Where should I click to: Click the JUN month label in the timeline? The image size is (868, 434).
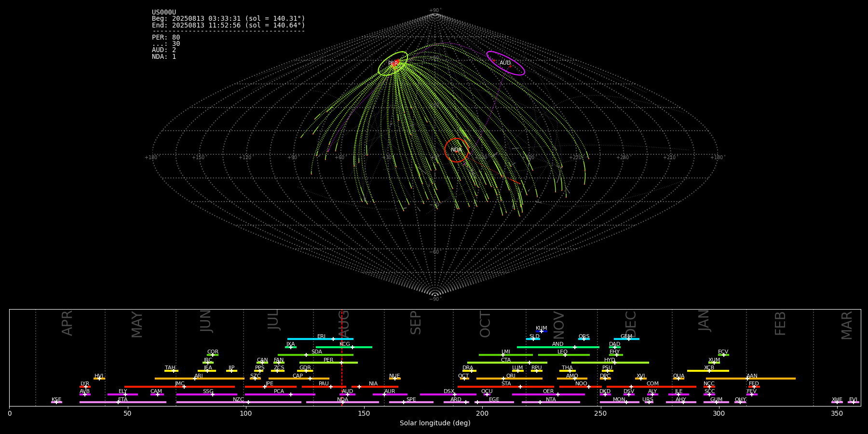point(206,321)
